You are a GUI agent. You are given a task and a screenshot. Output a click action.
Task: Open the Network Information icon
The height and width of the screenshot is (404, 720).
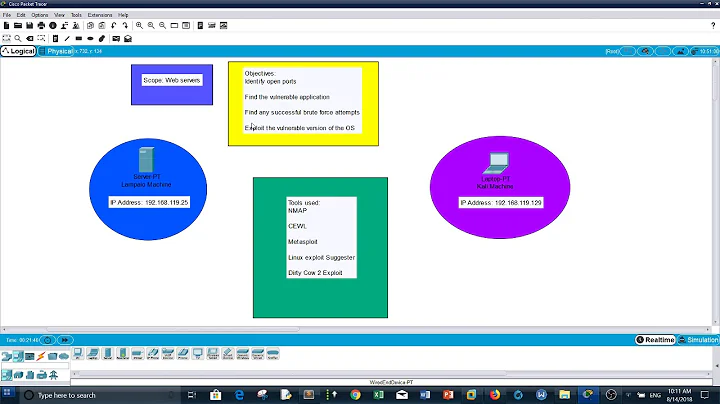[x=53, y=26]
